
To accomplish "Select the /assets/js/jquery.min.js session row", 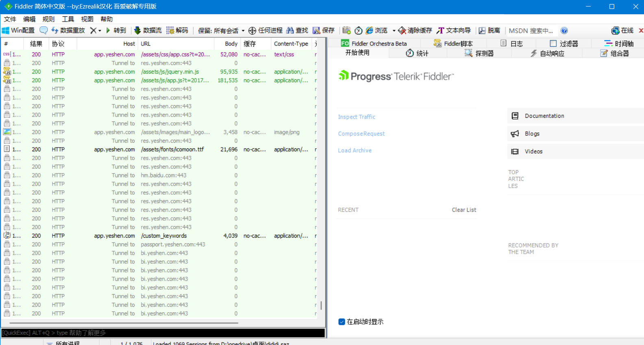I will click(x=159, y=72).
